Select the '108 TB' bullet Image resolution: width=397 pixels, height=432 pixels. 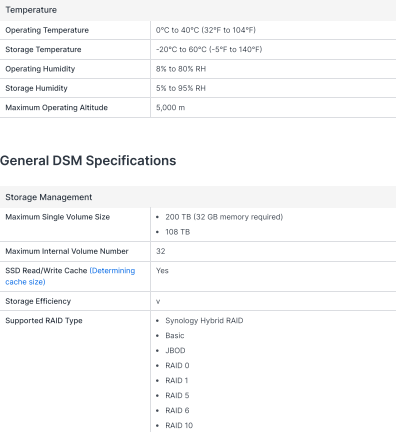[178, 232]
